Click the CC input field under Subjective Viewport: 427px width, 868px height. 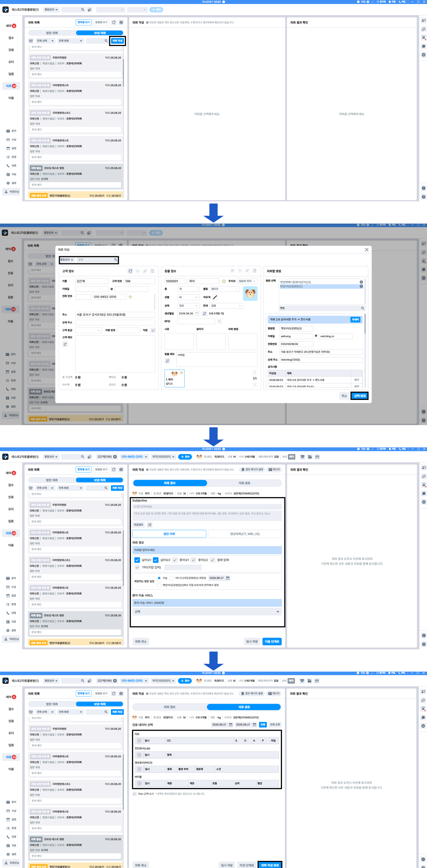(207, 506)
